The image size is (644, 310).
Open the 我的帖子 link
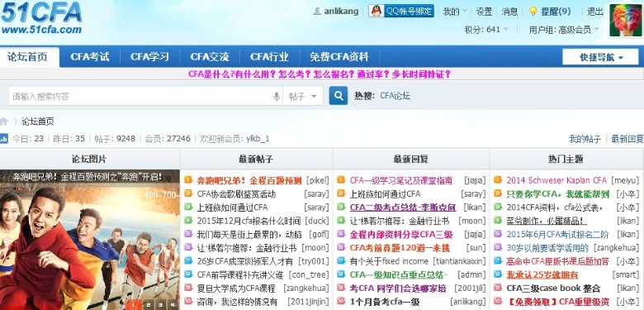click(585, 139)
